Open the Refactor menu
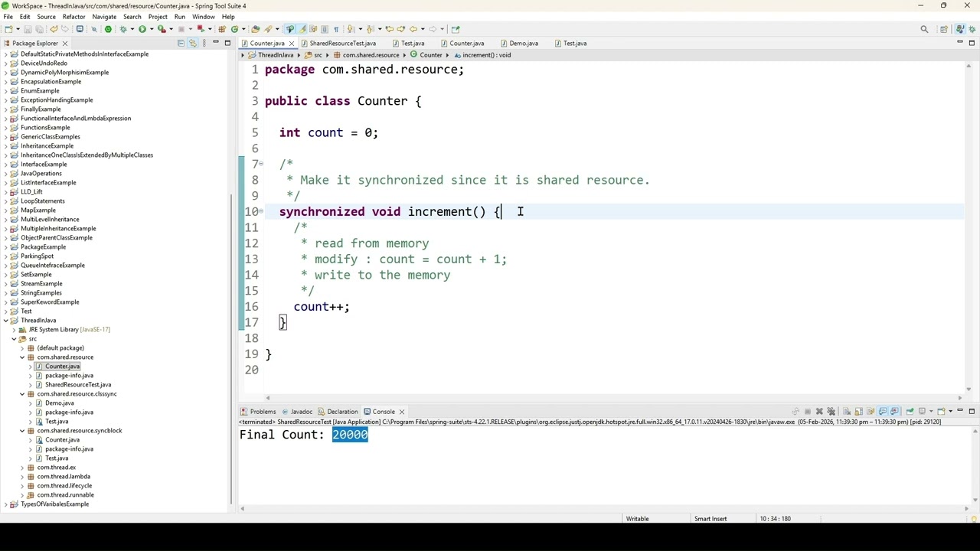 [x=73, y=17]
